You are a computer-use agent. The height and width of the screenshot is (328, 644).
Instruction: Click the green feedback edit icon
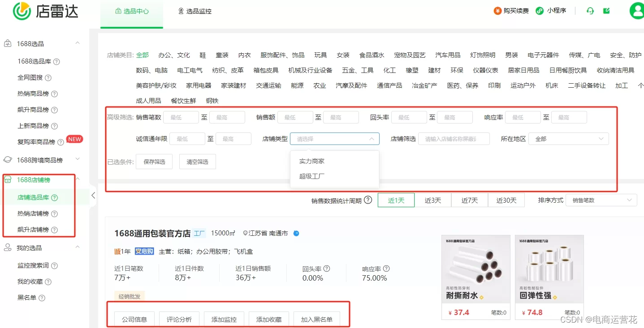click(606, 11)
